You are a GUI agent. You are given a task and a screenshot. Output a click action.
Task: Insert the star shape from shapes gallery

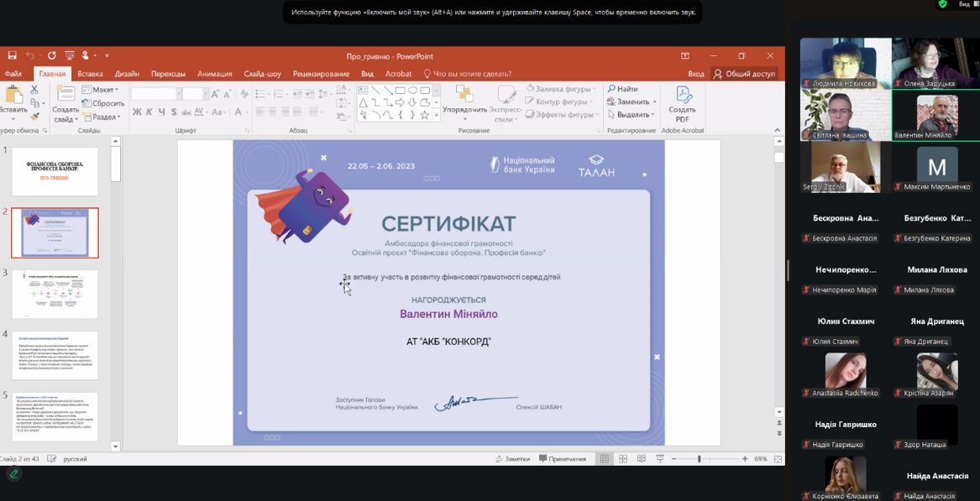pyautogui.click(x=424, y=115)
